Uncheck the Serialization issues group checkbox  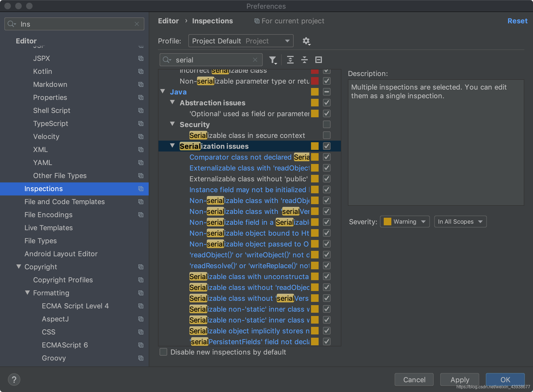pyautogui.click(x=327, y=146)
